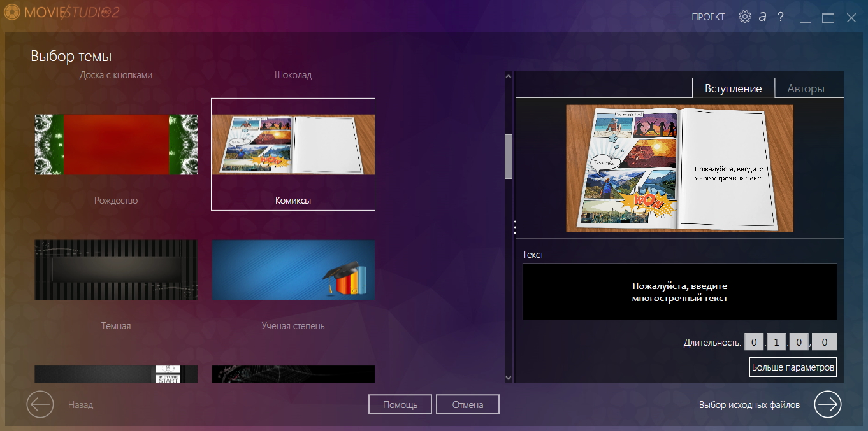Click the back arrow circle icon
Image resolution: width=868 pixels, height=431 pixels.
(x=40, y=404)
